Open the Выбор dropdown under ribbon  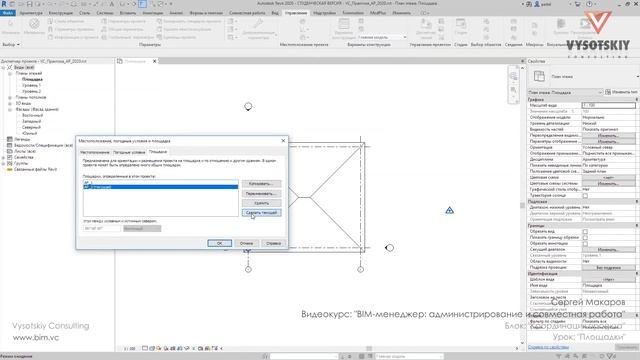pos(11,44)
